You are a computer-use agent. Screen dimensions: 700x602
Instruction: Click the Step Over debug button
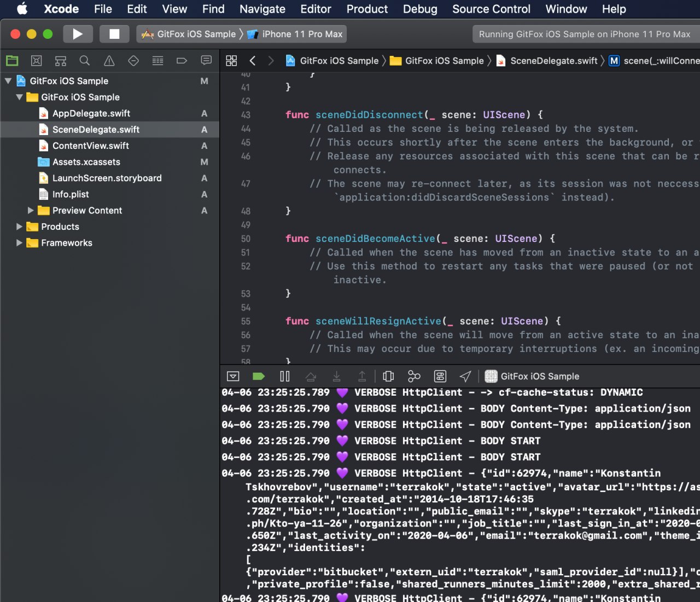[311, 377]
